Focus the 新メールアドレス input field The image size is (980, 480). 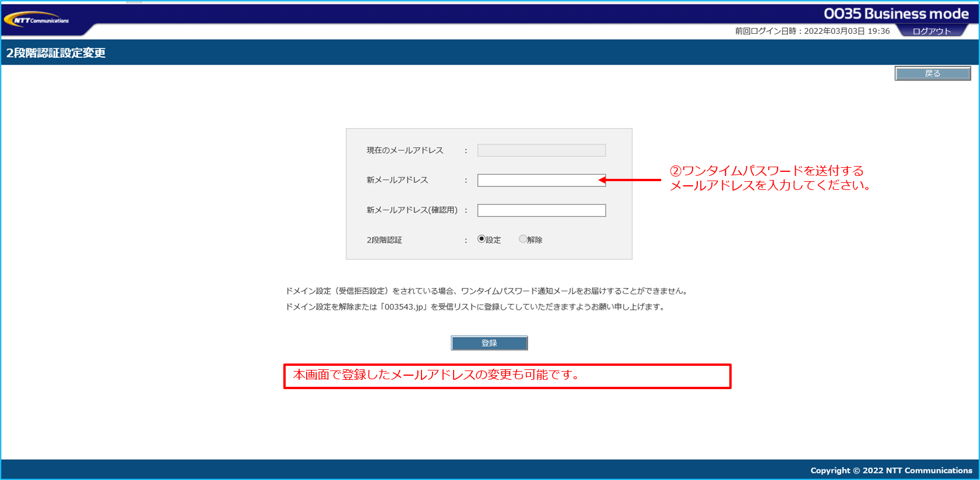coord(541,181)
